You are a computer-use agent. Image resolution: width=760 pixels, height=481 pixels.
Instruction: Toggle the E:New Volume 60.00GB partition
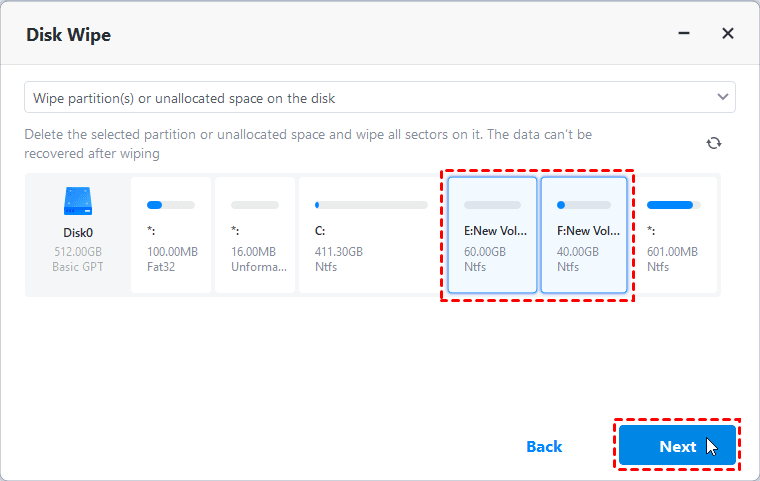(x=493, y=236)
